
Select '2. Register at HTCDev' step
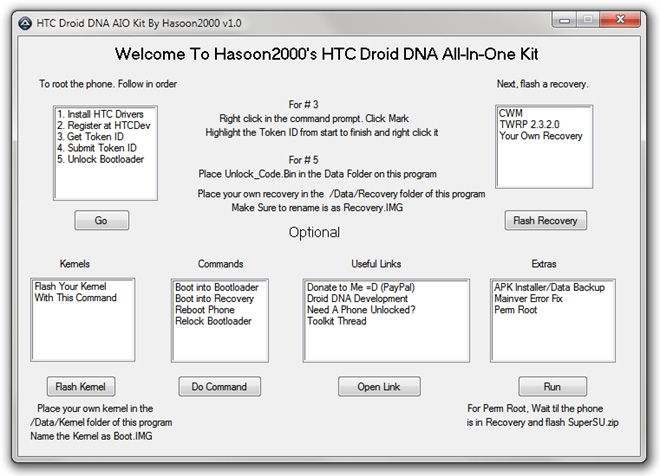click(x=104, y=125)
